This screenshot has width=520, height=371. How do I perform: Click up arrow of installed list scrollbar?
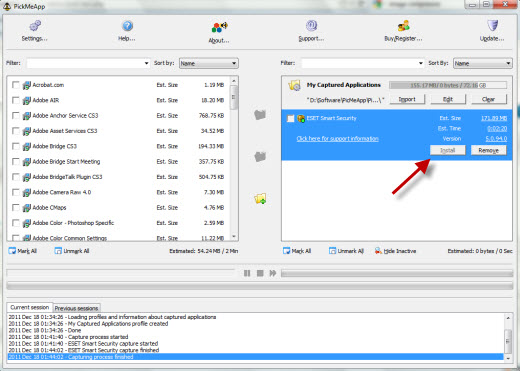pos(234,81)
